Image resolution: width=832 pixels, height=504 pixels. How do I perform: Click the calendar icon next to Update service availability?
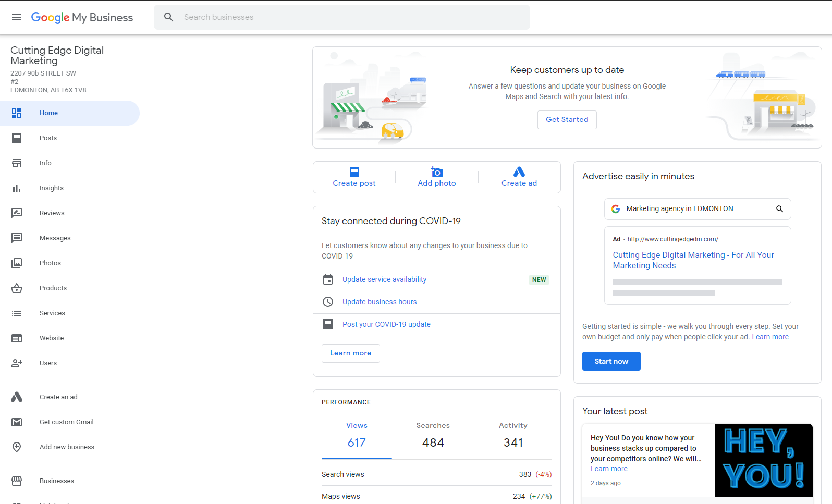[x=328, y=279]
